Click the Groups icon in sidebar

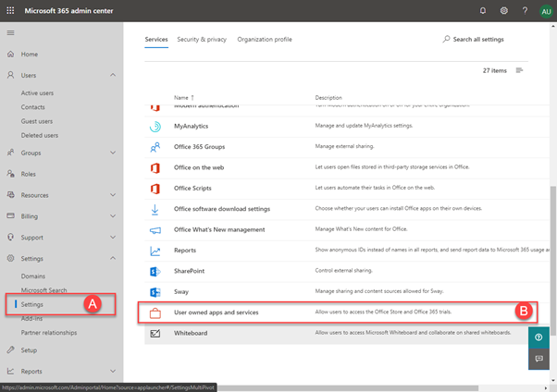[11, 153]
